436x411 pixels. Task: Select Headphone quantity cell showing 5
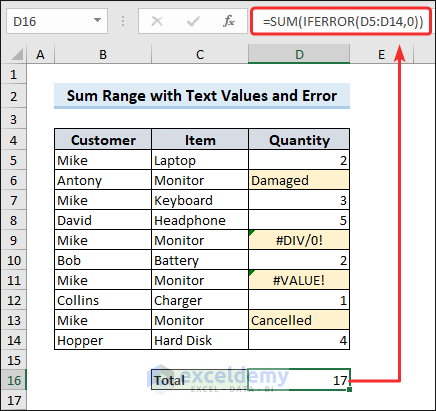pyautogui.click(x=299, y=220)
